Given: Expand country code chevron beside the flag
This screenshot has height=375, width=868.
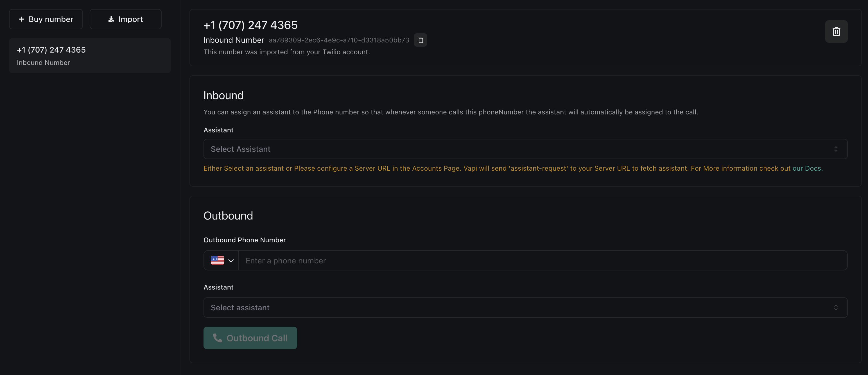Looking at the screenshot, I should click(231, 261).
